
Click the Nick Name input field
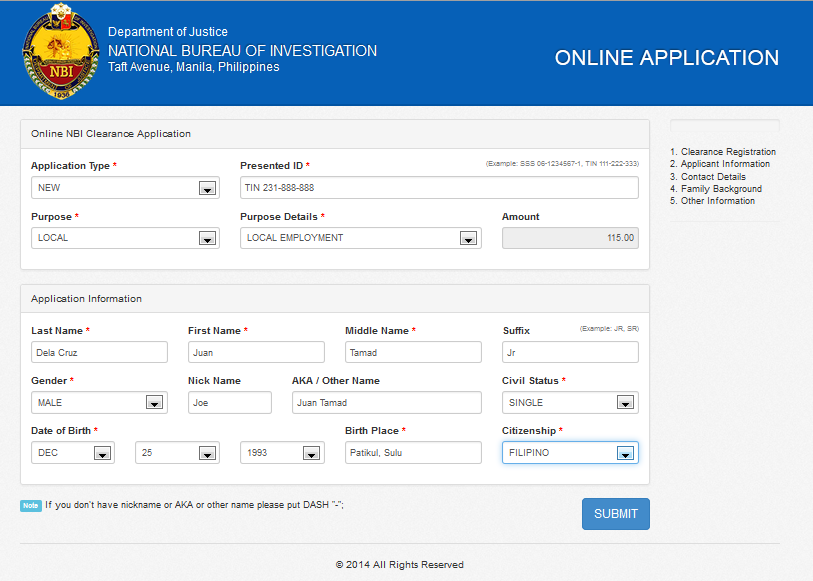pyautogui.click(x=230, y=403)
